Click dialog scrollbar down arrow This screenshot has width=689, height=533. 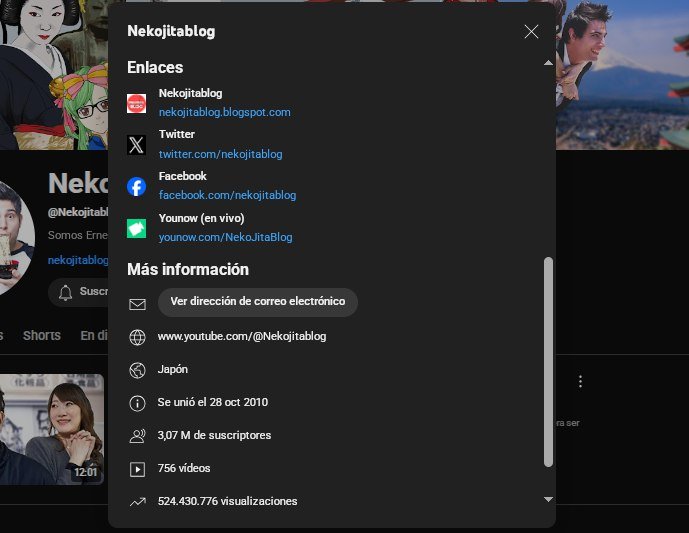click(548, 499)
